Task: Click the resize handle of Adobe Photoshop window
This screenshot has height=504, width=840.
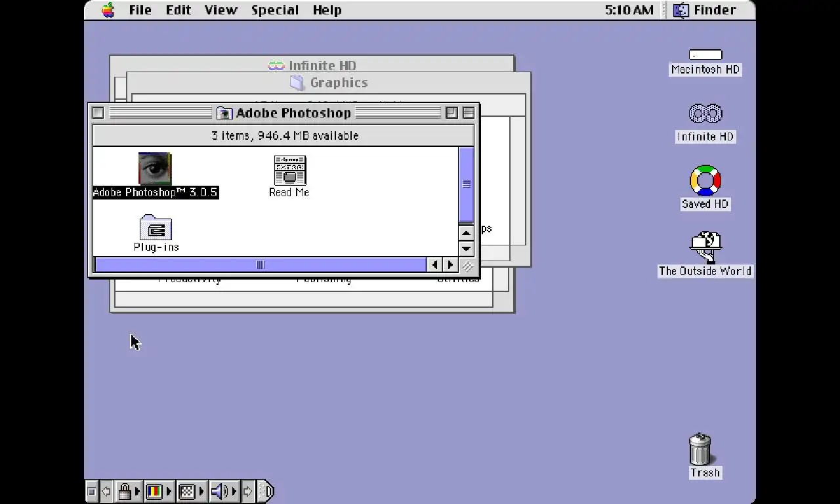Action: coord(467,265)
